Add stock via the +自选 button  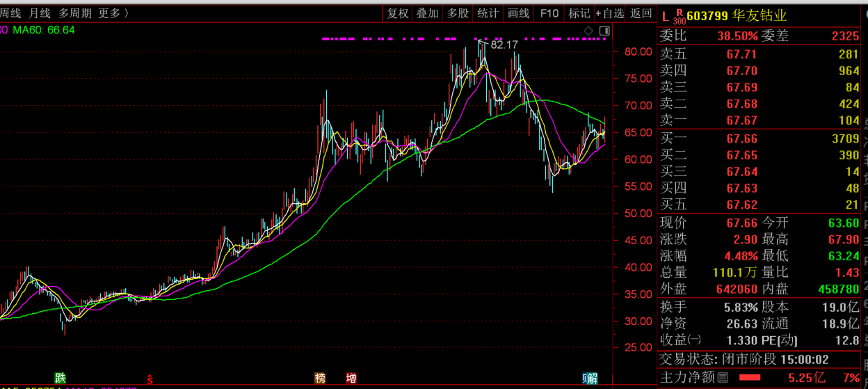tap(610, 13)
